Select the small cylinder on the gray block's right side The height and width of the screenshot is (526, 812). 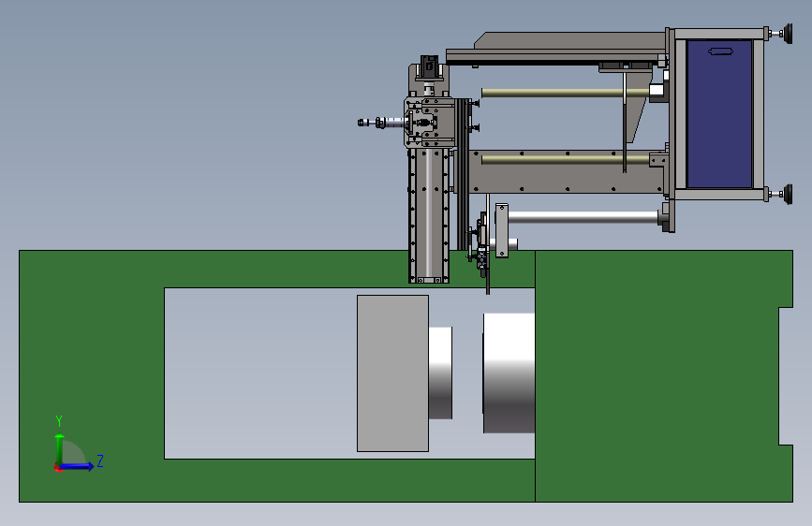tap(441, 373)
